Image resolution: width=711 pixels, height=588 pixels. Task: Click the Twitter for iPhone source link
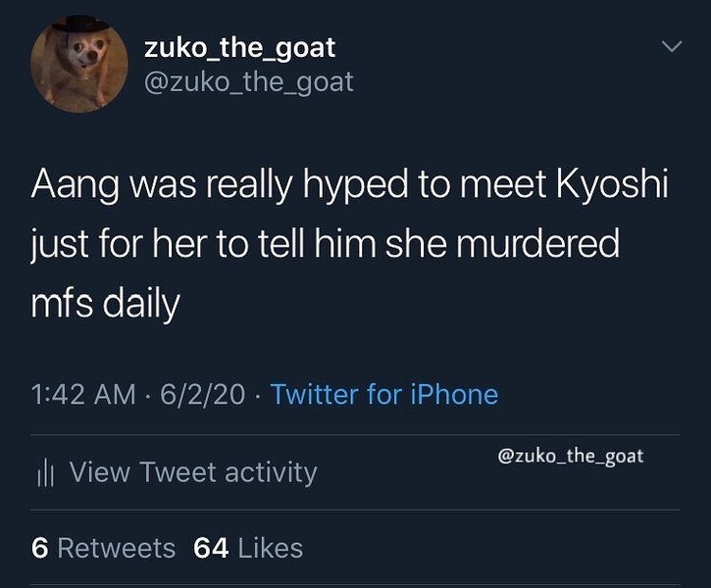pyautogui.click(x=383, y=395)
